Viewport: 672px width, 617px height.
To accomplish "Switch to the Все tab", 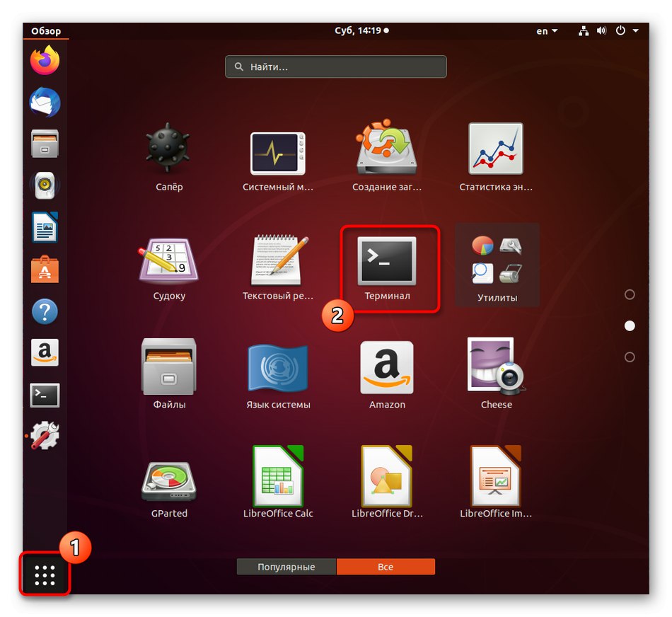I will click(386, 566).
